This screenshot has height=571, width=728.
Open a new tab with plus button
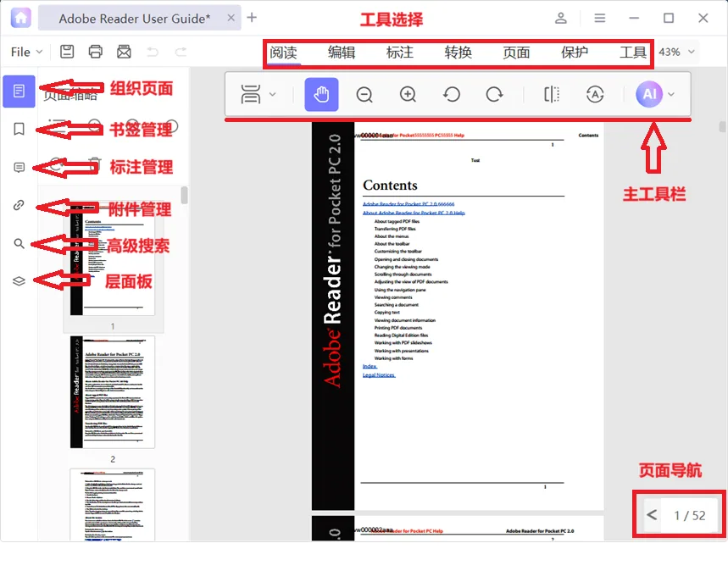[x=252, y=18]
